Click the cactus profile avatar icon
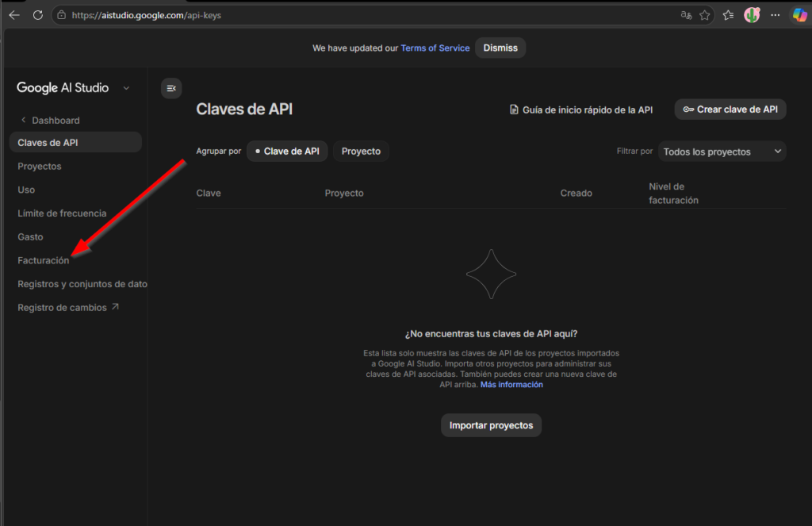 coord(752,15)
